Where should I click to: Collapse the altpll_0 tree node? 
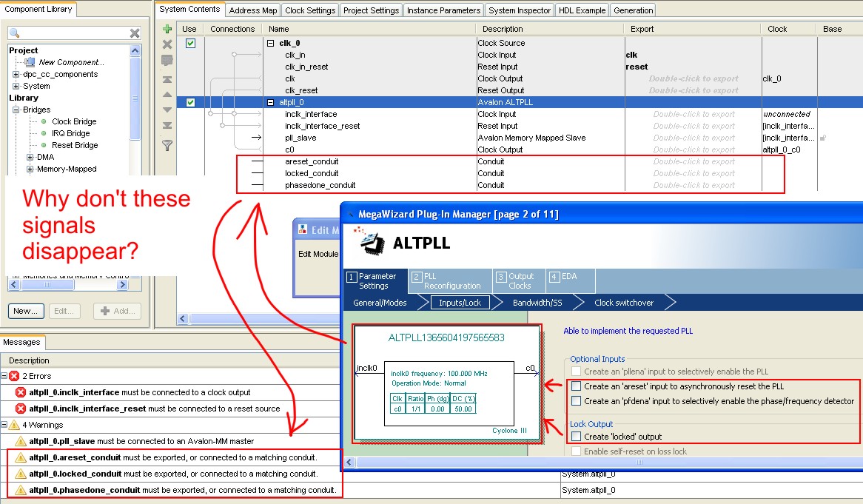coord(271,102)
